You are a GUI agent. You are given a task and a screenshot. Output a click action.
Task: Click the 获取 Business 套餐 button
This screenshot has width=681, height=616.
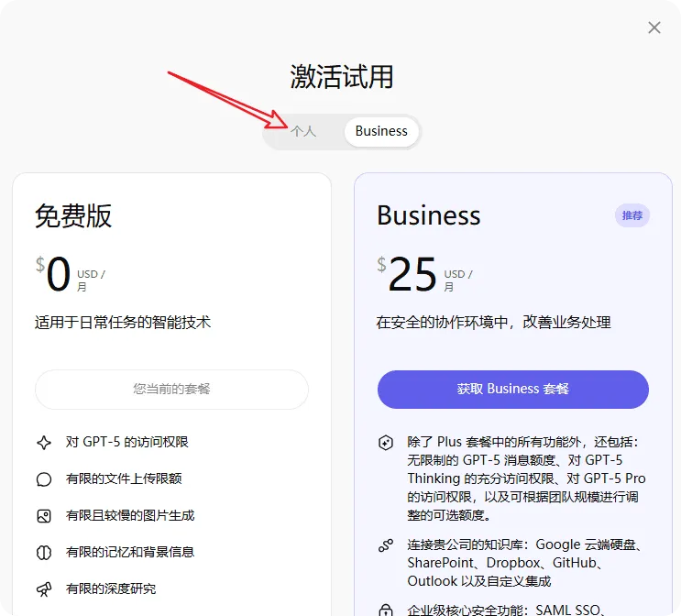tap(513, 390)
